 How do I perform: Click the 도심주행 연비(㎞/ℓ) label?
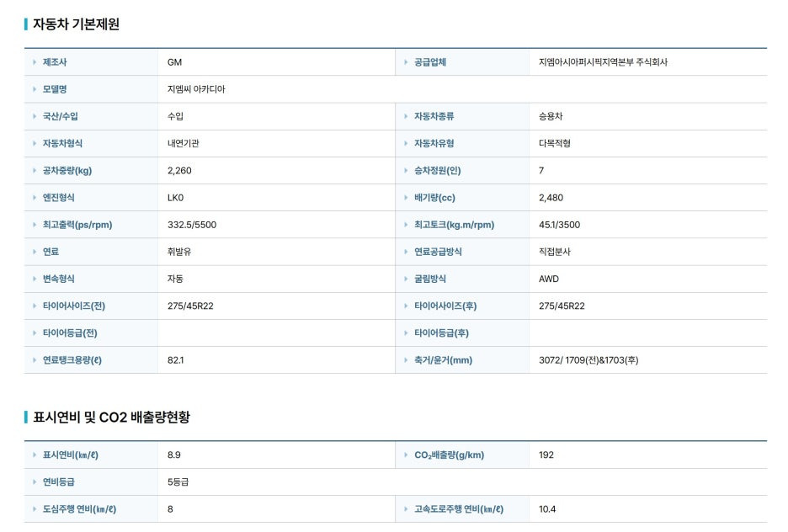tap(79, 510)
